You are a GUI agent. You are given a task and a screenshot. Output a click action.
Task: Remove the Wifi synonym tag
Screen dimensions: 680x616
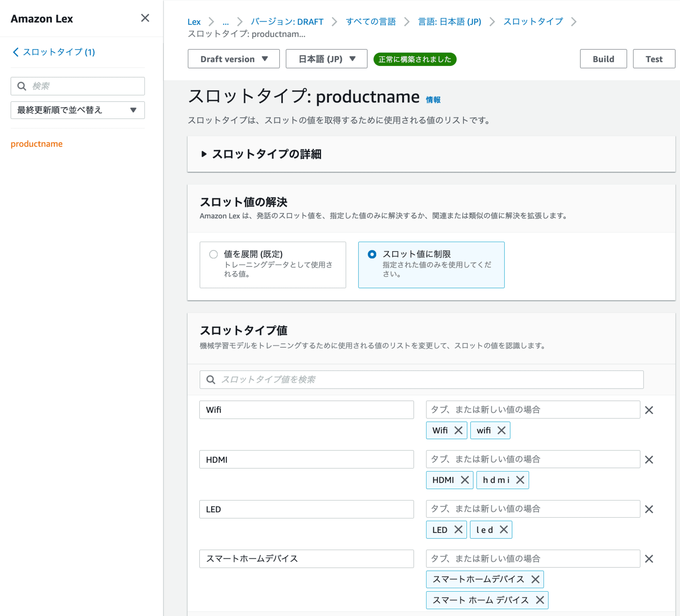coord(458,430)
